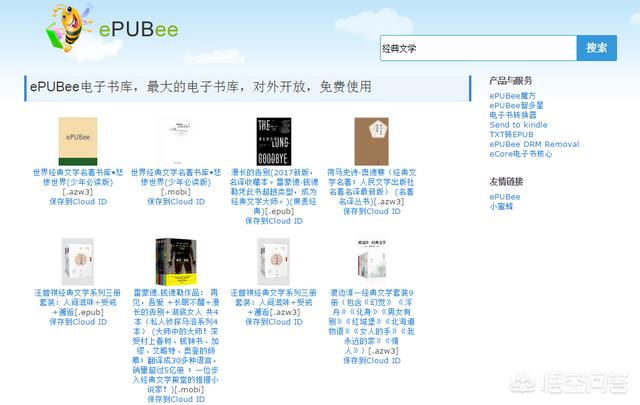This screenshot has width=640, height=405.
Task: Open the eCore电子书核心 link
Action: (x=520, y=154)
